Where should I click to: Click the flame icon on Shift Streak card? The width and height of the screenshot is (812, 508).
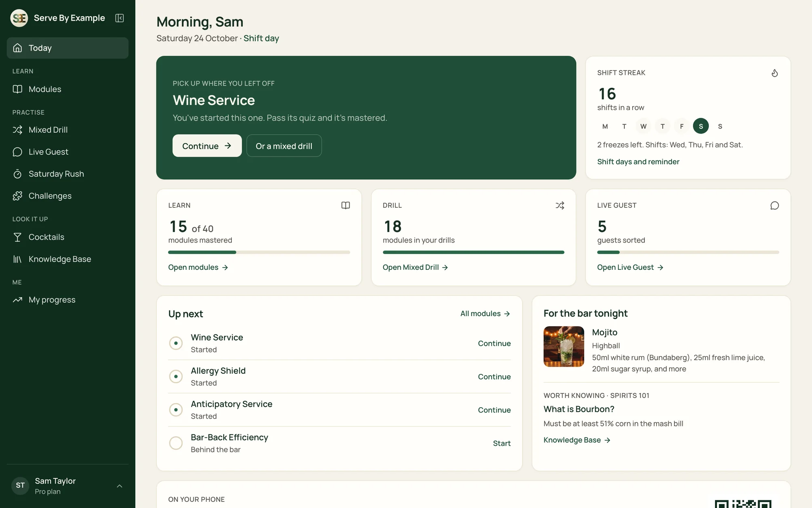(775, 73)
